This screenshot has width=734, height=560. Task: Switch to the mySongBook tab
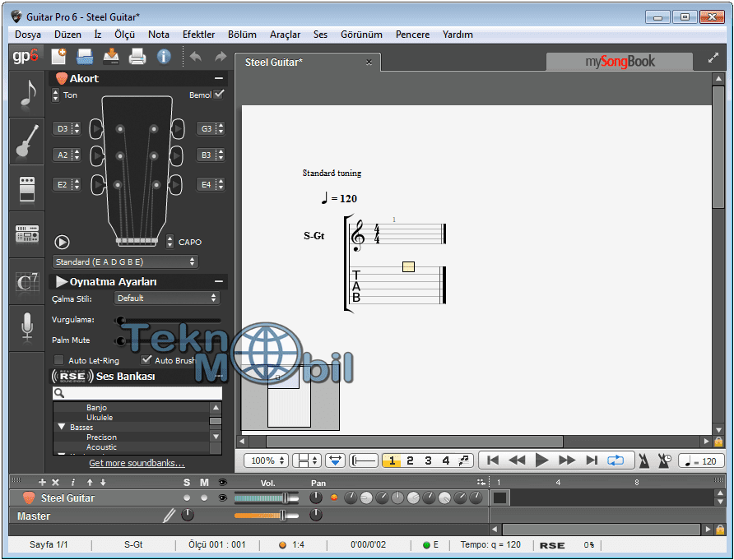(x=620, y=62)
